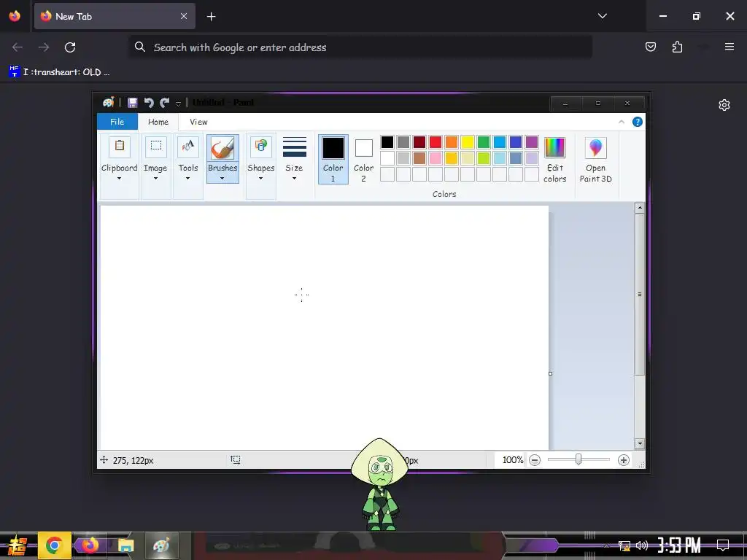Open Paint Help with the question mark icon

coord(638,122)
